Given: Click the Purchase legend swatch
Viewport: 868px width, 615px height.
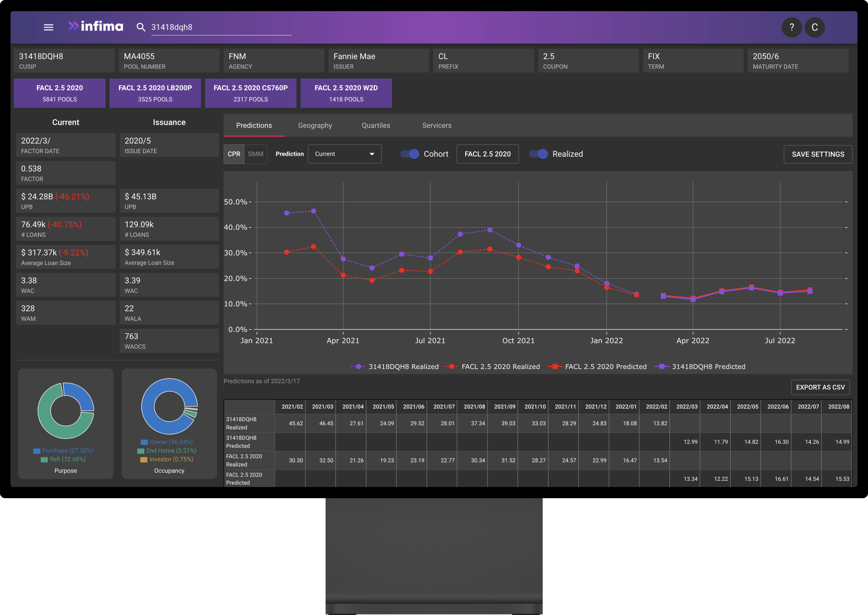Looking at the screenshot, I should coord(37,451).
